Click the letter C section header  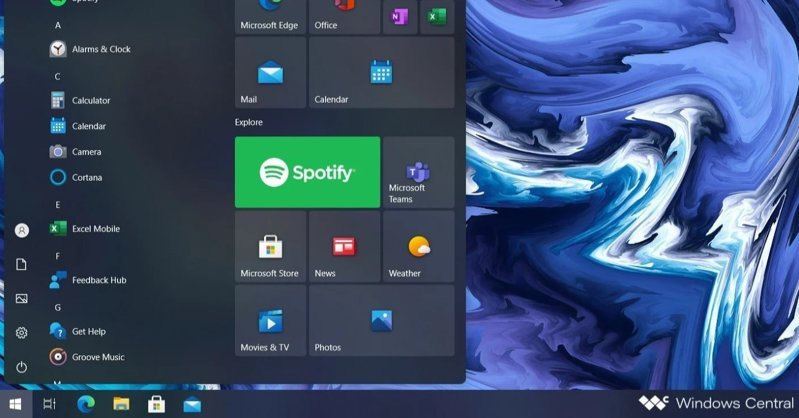(58, 76)
